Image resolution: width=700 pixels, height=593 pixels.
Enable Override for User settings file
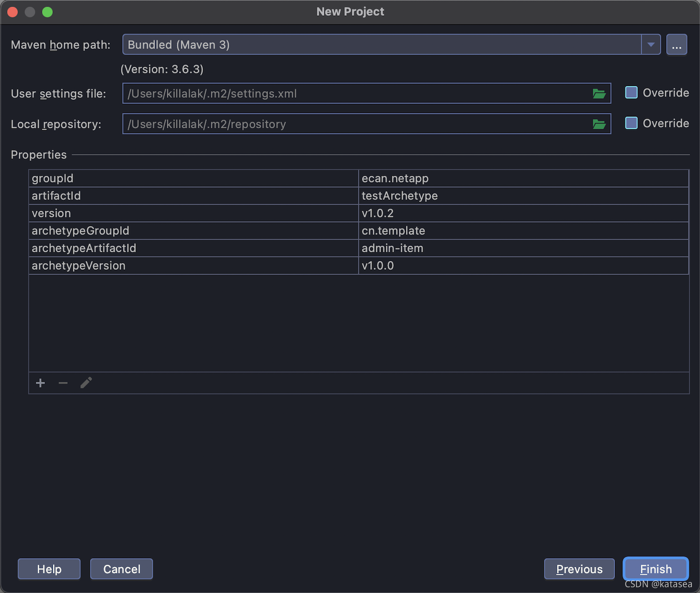click(631, 92)
